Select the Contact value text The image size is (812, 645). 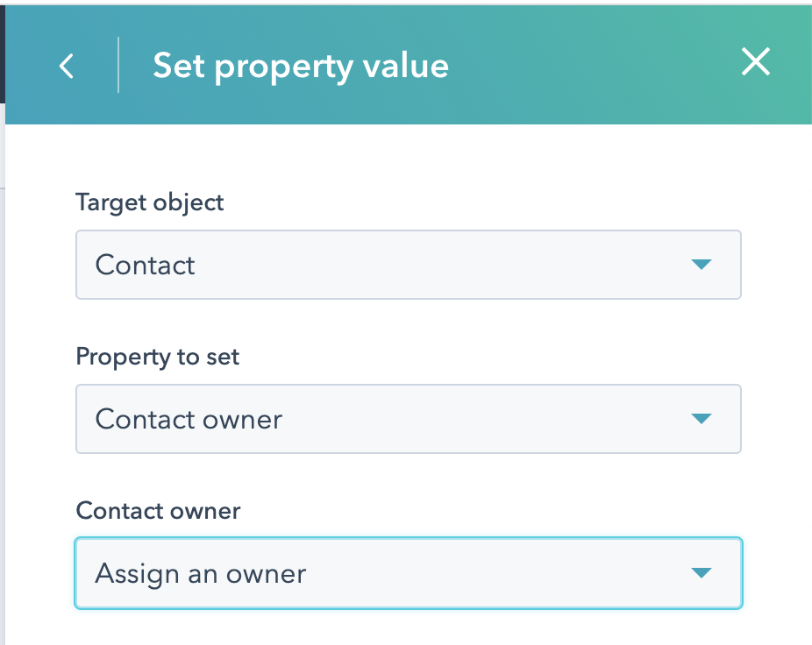146,265
